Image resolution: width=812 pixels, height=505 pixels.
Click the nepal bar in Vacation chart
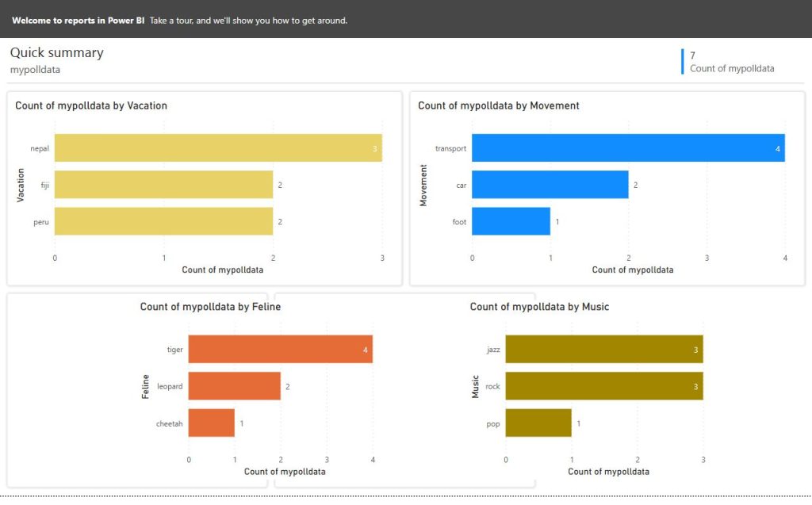coord(218,148)
